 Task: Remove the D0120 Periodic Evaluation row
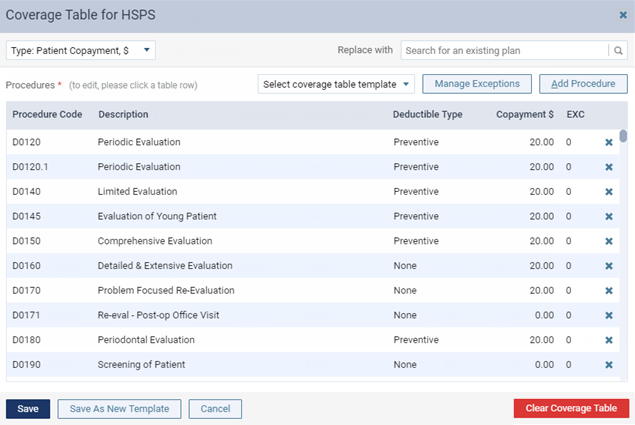[x=609, y=142]
